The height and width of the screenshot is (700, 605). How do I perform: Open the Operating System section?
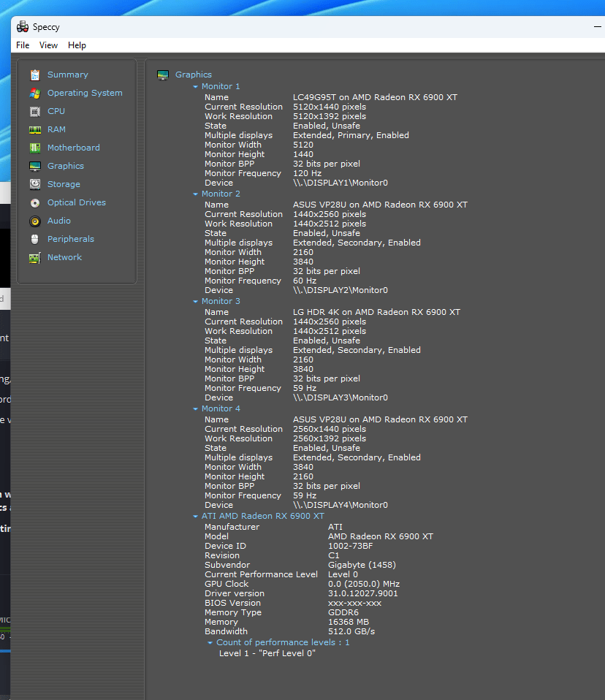tap(85, 93)
